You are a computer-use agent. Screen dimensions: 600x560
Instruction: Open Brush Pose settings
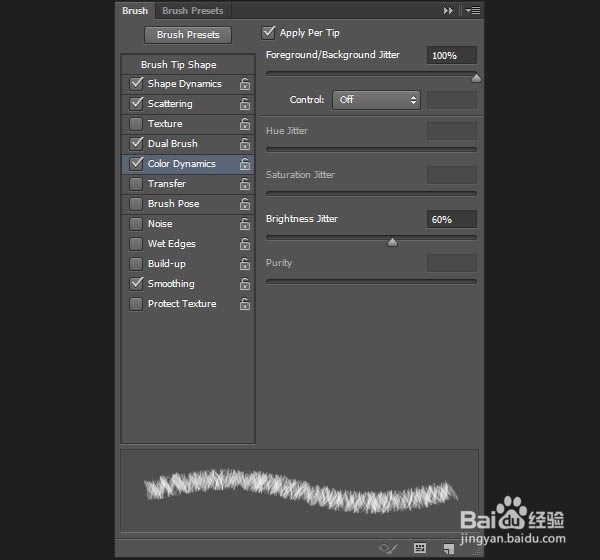coord(173,204)
